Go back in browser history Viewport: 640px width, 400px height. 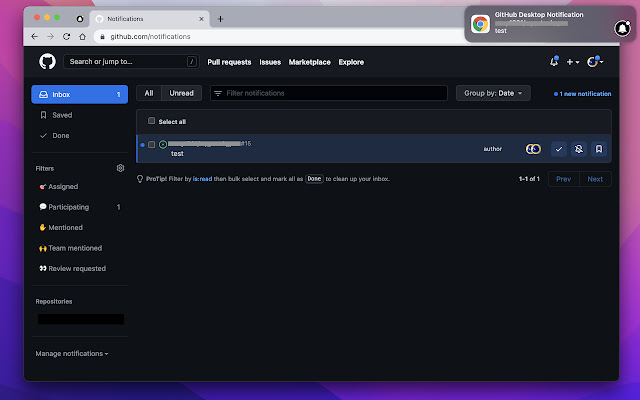(34, 37)
